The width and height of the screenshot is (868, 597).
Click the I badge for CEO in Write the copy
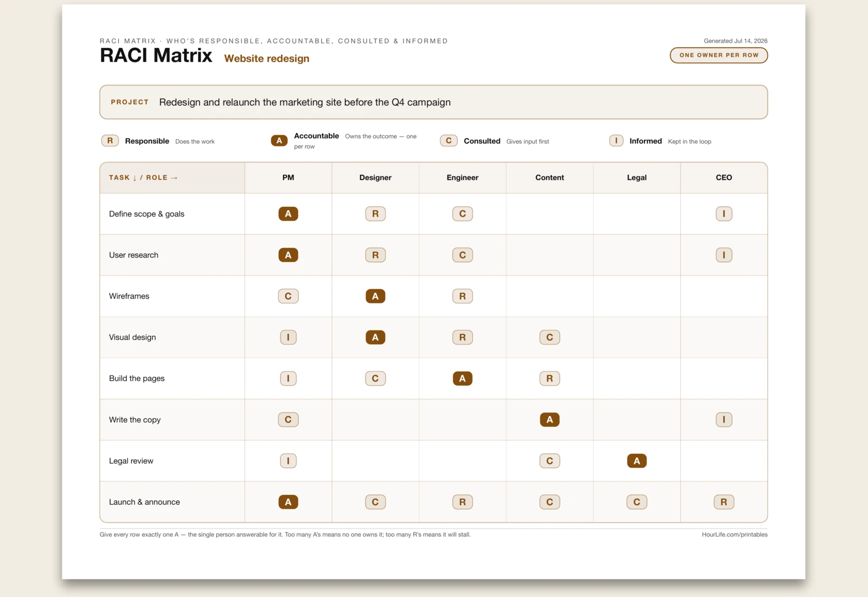tap(724, 420)
